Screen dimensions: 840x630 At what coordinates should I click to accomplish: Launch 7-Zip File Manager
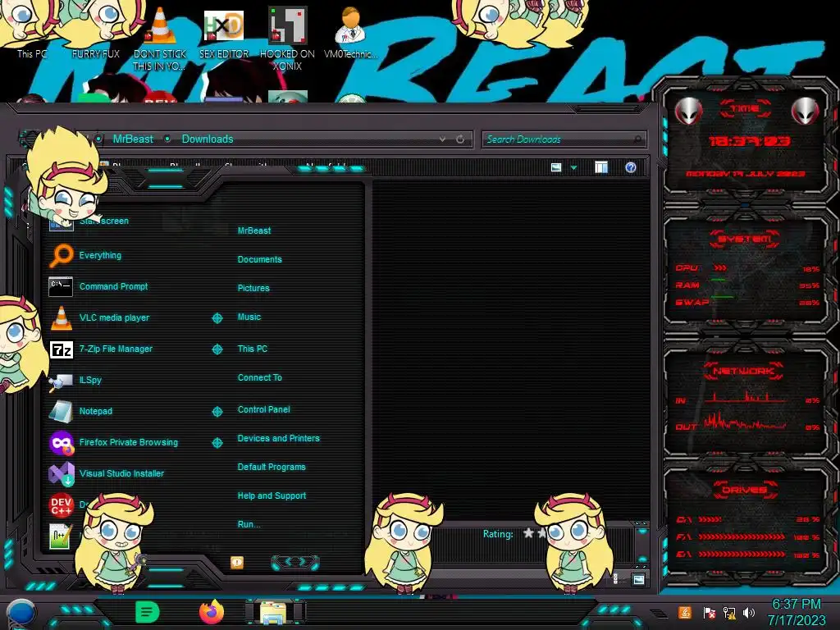pyautogui.click(x=102, y=349)
